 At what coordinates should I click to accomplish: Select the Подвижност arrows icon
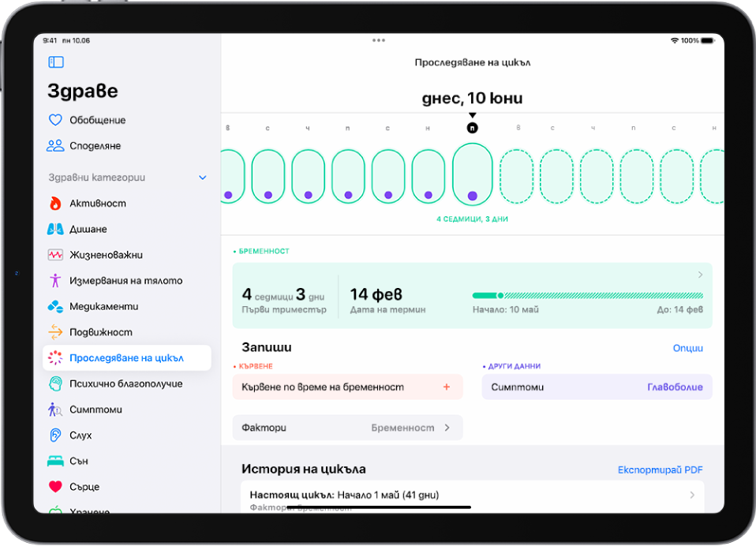pos(55,332)
